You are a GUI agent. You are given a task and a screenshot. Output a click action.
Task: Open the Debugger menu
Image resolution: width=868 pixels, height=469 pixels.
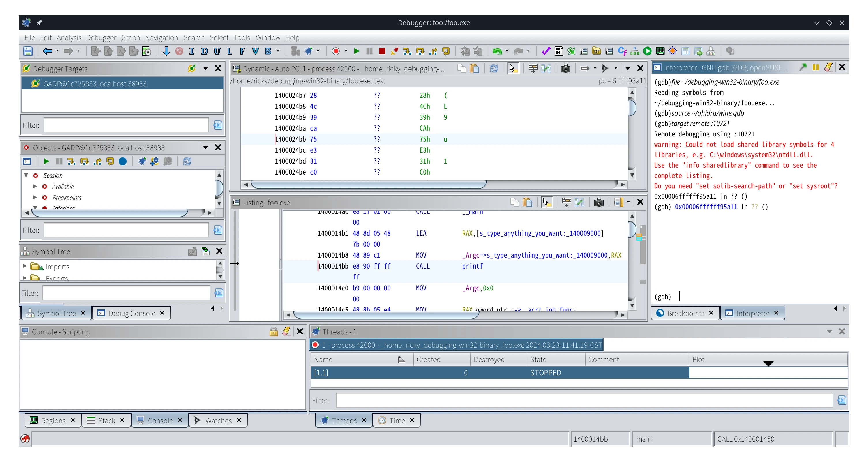[x=101, y=38]
